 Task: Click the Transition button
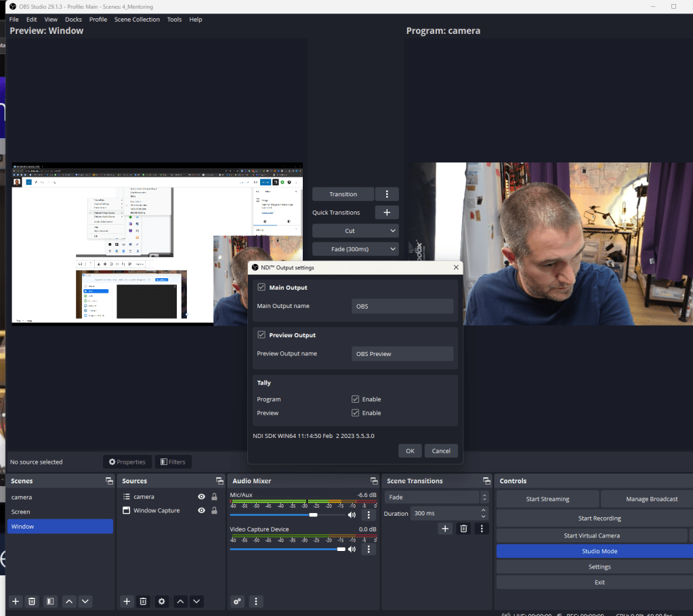coord(343,194)
